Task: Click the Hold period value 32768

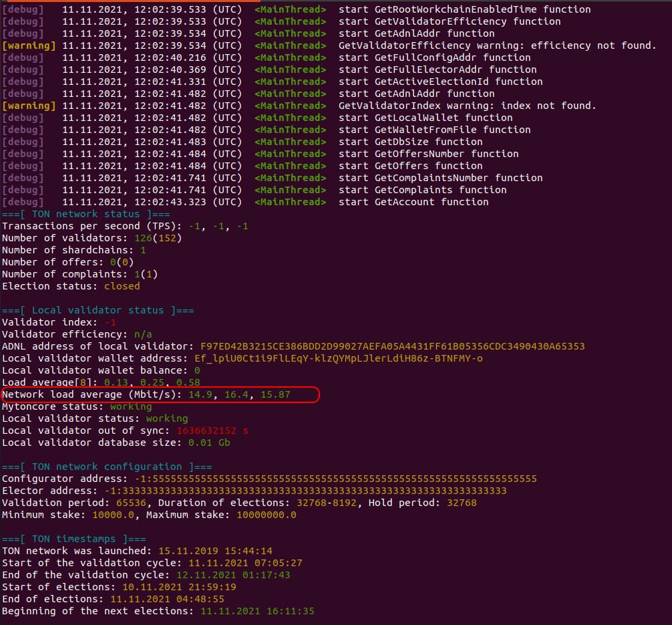Action: coord(462,503)
